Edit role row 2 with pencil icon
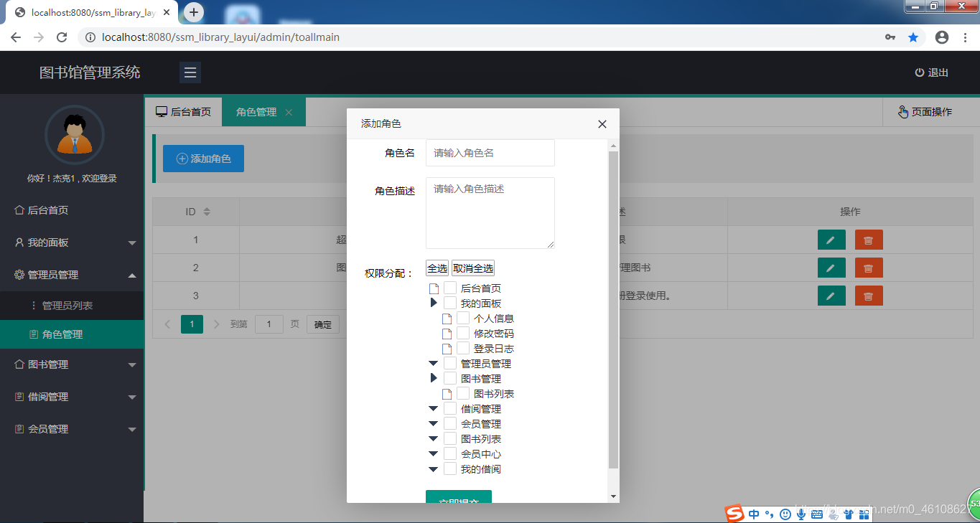980x523 pixels. (831, 268)
